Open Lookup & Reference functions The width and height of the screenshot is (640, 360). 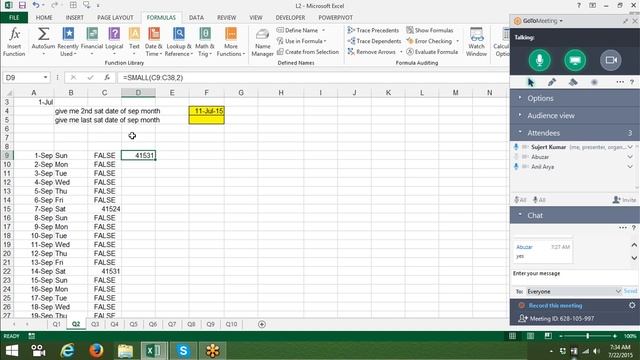coord(178,42)
